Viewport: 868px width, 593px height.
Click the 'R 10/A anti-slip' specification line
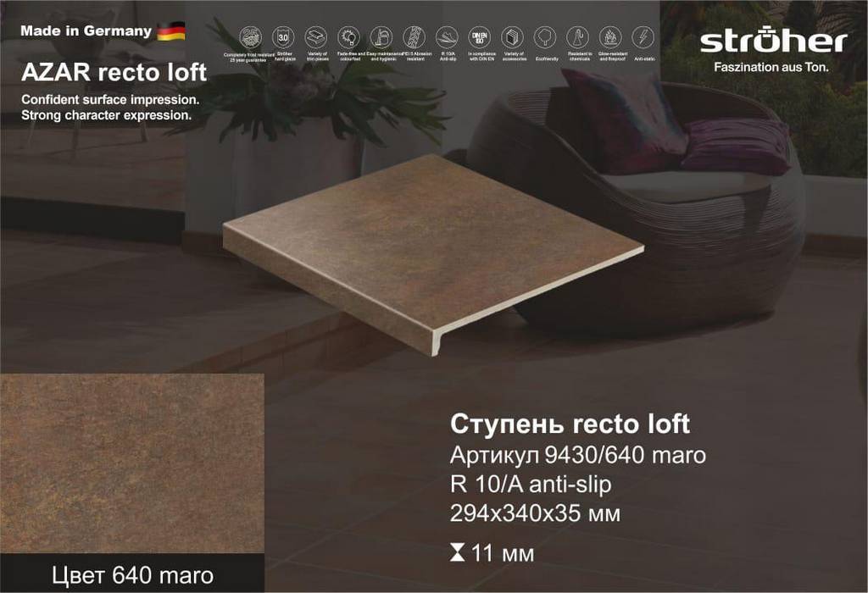pyautogui.click(x=531, y=485)
